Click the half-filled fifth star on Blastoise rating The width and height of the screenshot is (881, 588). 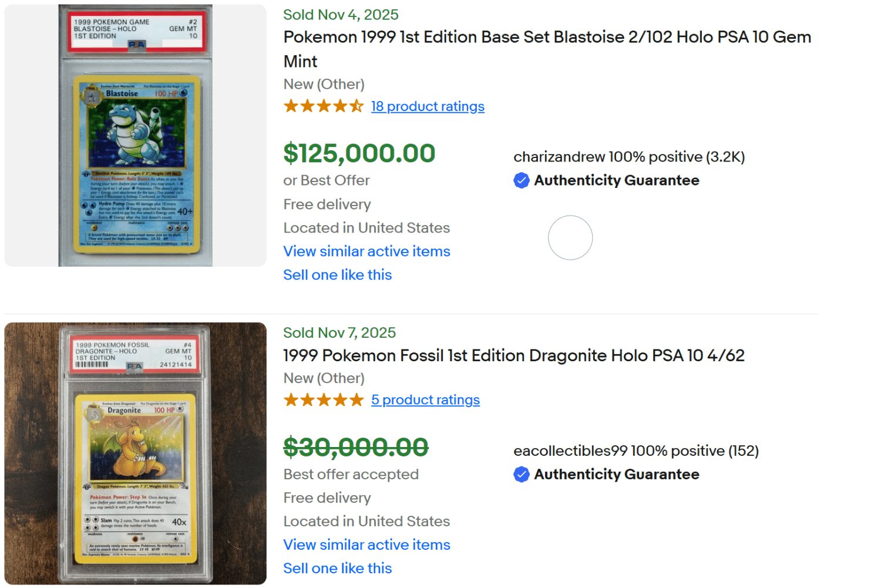[358, 106]
